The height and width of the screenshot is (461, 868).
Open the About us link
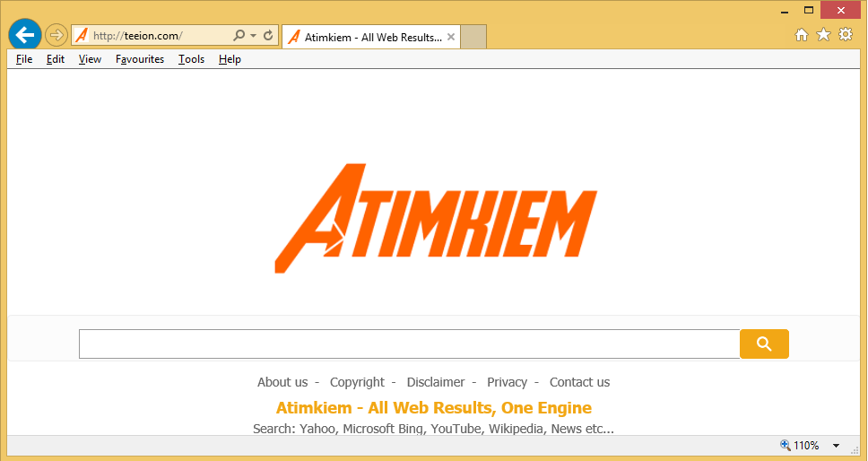point(282,382)
